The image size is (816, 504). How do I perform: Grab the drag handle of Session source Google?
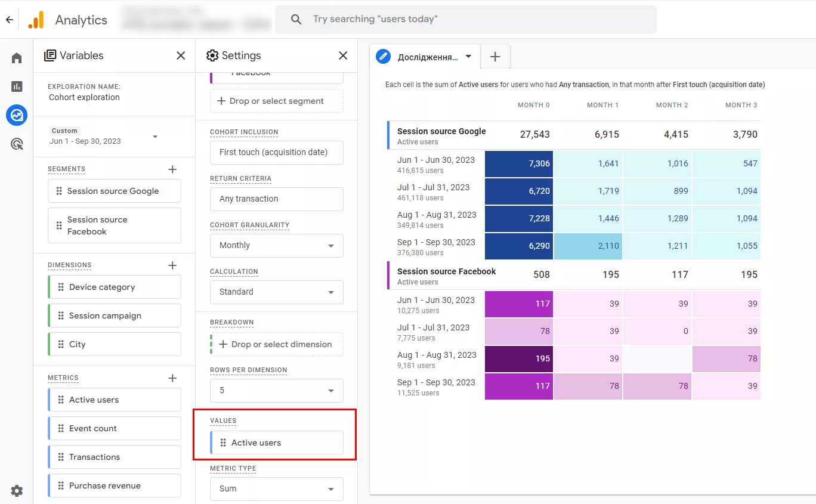click(59, 191)
